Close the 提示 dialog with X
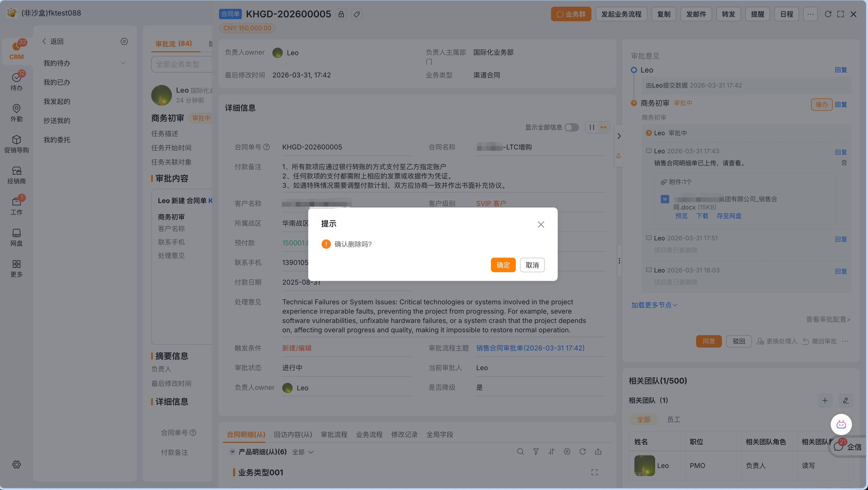Viewport: 868px width, 490px height. pos(540,225)
